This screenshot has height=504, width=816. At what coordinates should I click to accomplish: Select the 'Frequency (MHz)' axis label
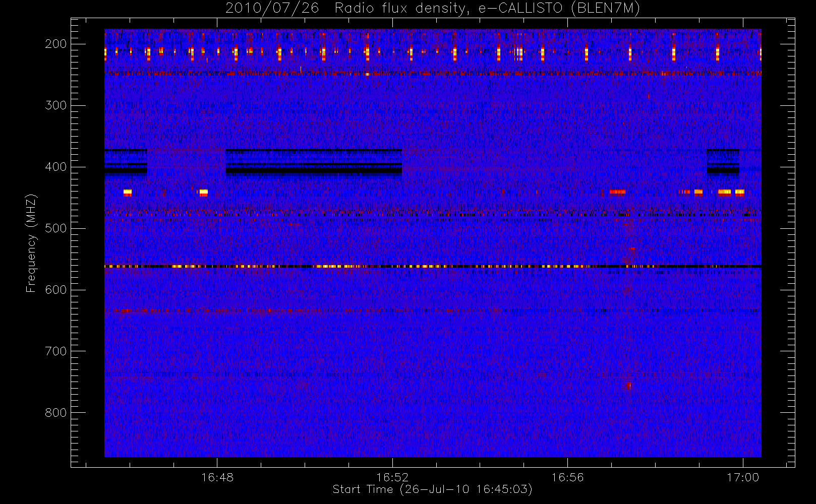click(x=31, y=243)
